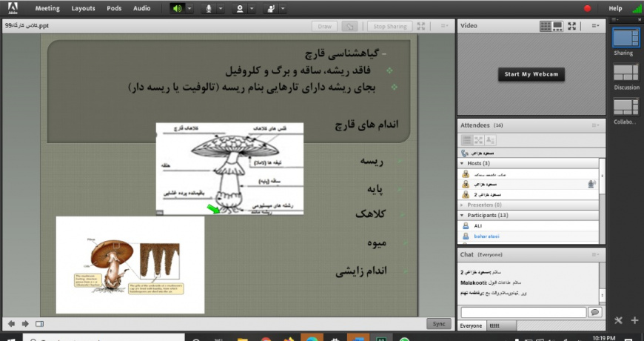Image resolution: width=644 pixels, height=341 pixels.
Task: Click the Adobe logo icon
Action: click(x=13, y=8)
